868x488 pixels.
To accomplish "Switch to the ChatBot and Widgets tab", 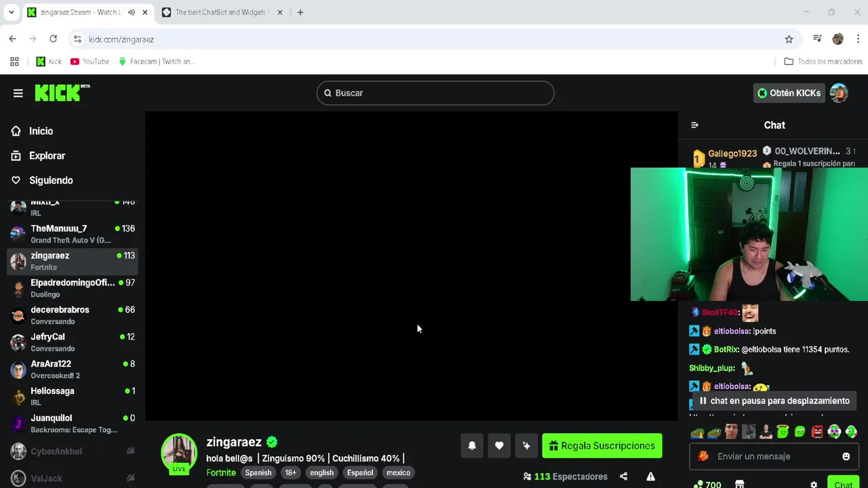I will [221, 12].
